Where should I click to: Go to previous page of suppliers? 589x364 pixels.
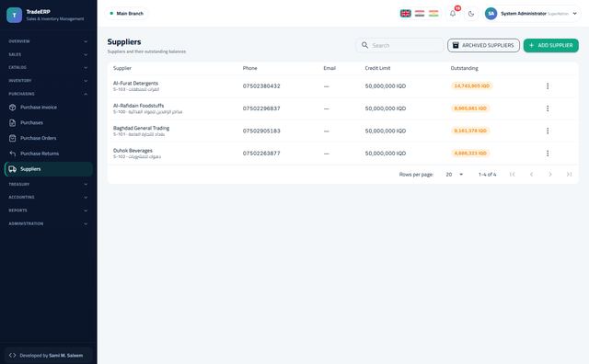coord(531,174)
